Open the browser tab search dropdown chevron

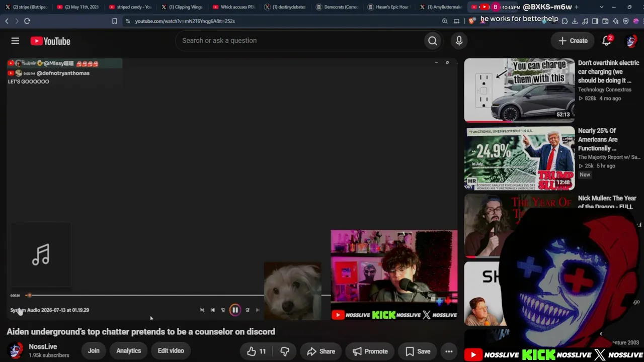601,7
